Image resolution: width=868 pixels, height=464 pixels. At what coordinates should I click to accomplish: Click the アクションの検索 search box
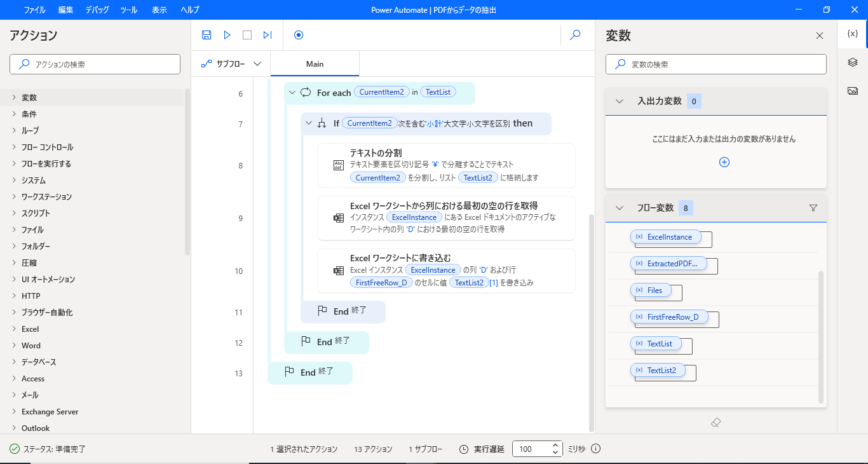[x=95, y=64]
